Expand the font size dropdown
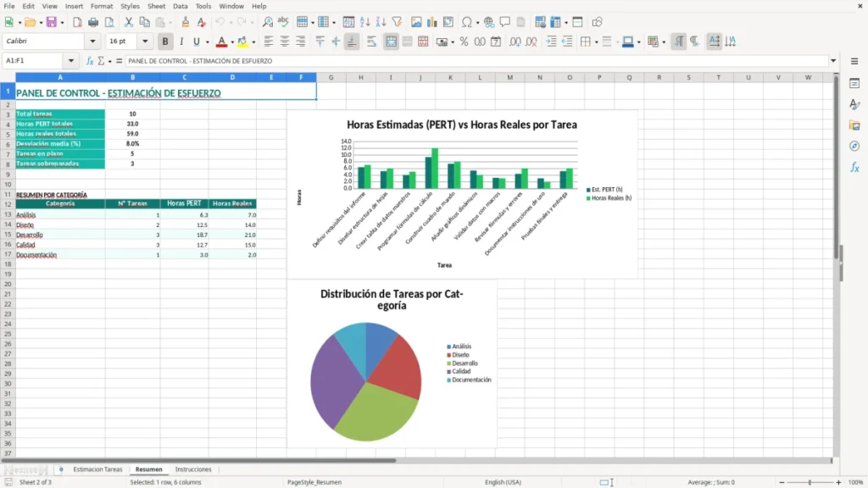Viewport: 868px width, 488px height. 145,42
